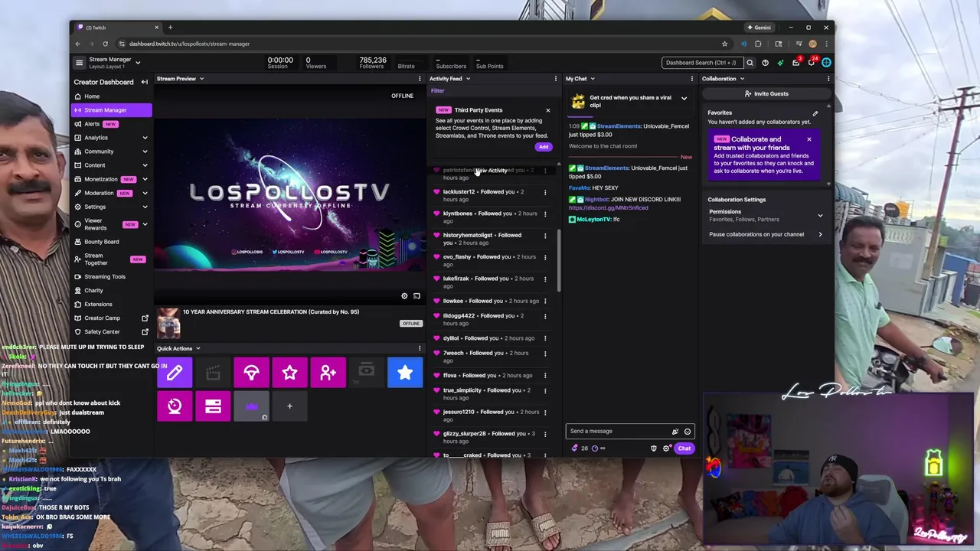
Task: Open the help question mark icon
Action: (765, 63)
